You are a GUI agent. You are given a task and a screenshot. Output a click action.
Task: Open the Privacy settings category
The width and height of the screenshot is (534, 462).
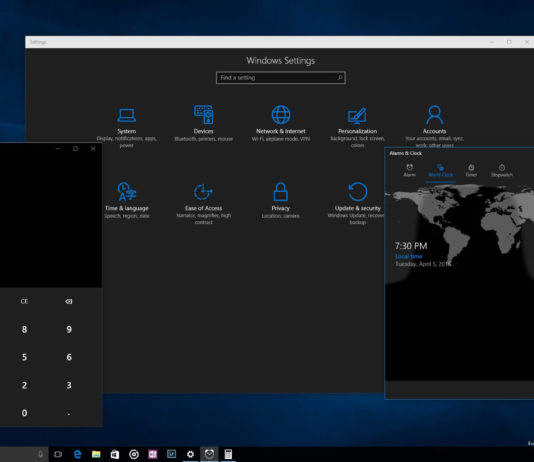(x=281, y=201)
